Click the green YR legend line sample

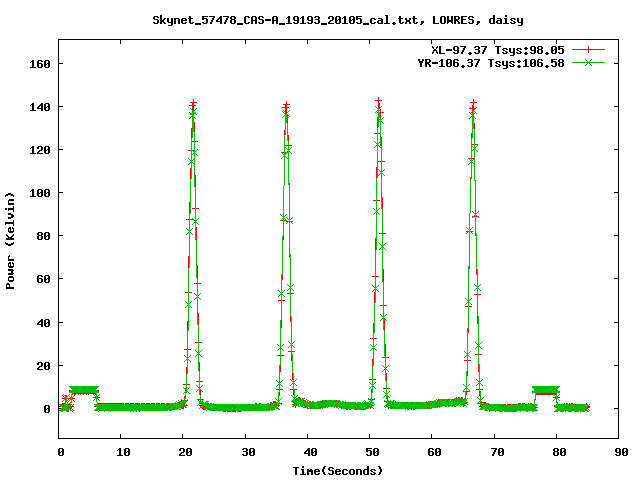coord(588,63)
